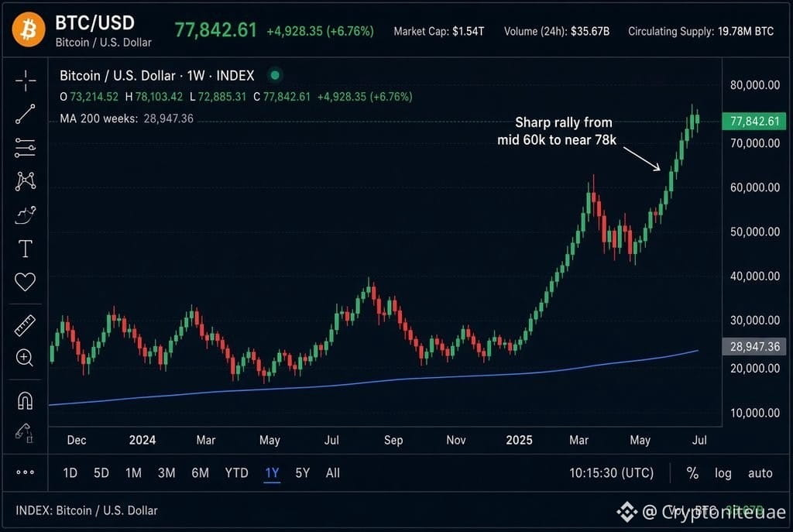Toggle the lock drawings pencil icon
This screenshot has height=532, width=793.
pos(26,434)
